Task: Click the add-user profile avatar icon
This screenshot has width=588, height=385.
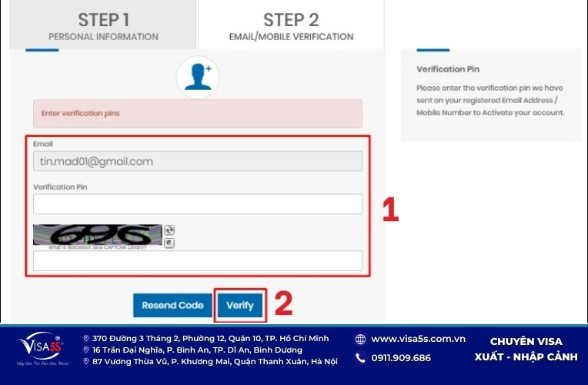Action: (198, 77)
